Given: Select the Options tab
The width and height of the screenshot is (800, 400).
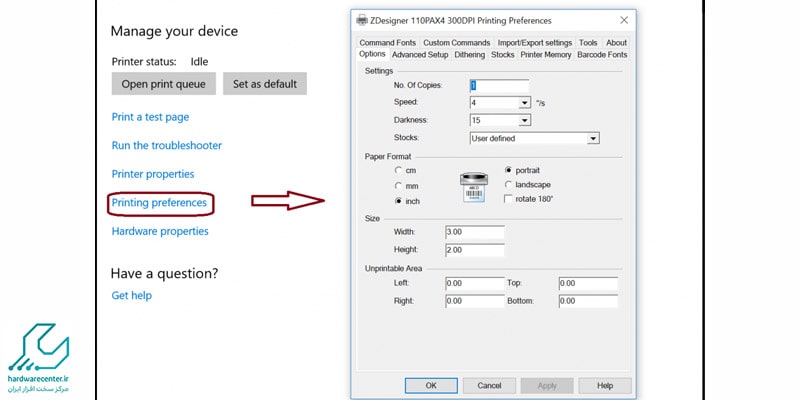Looking at the screenshot, I should [372, 54].
